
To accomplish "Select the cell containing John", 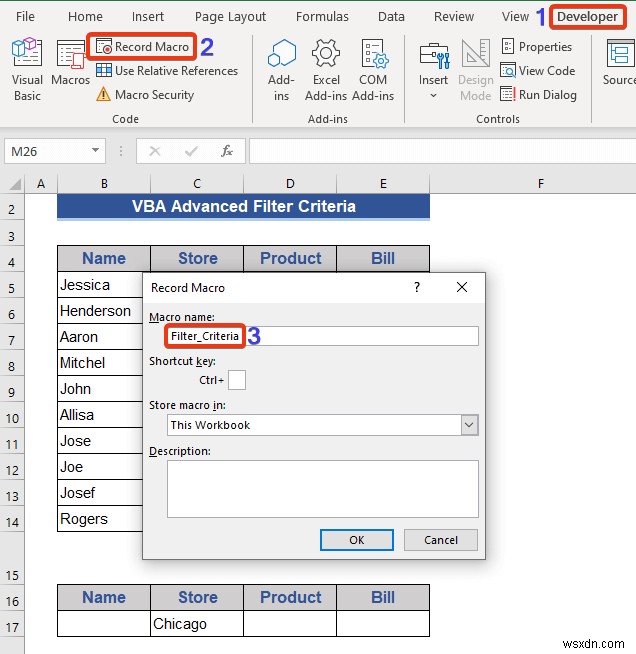I will click(100, 389).
